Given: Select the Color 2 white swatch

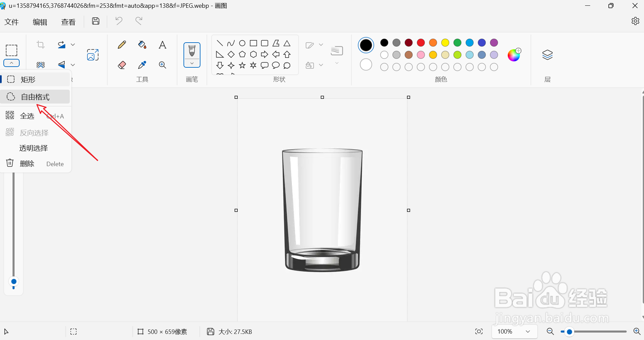Looking at the screenshot, I should click(x=366, y=65).
